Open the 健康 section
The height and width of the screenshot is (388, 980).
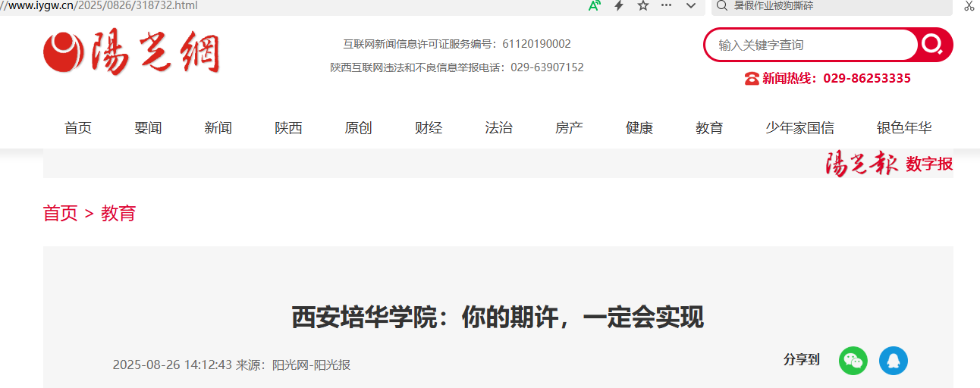tap(639, 128)
